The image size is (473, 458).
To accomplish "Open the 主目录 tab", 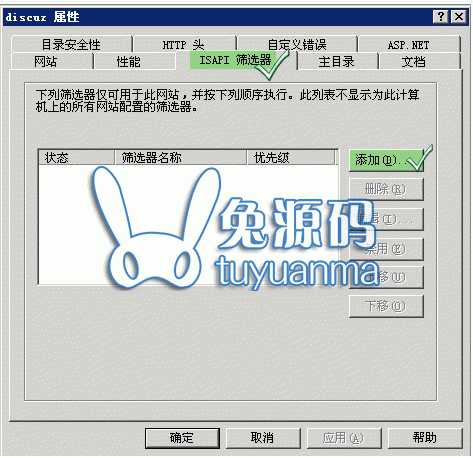I will (x=337, y=61).
